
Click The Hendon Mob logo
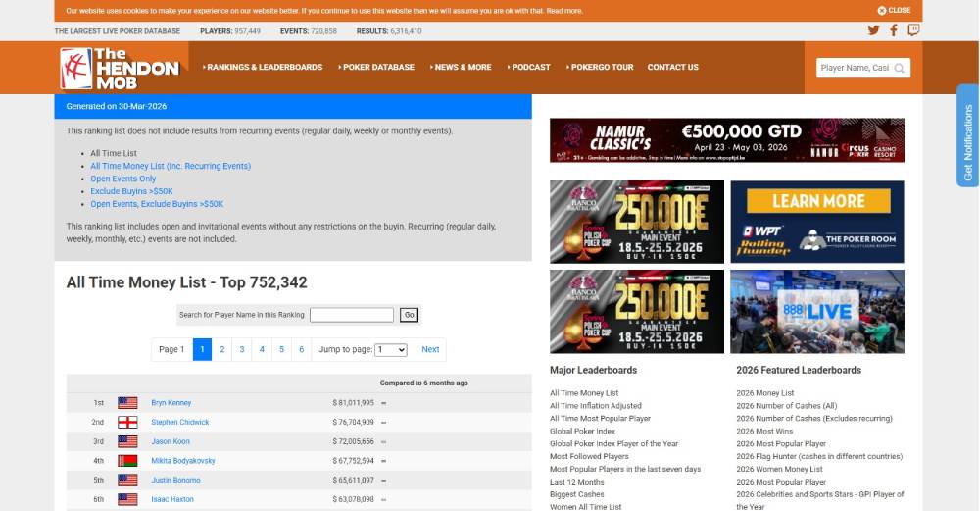pyautogui.click(x=120, y=69)
